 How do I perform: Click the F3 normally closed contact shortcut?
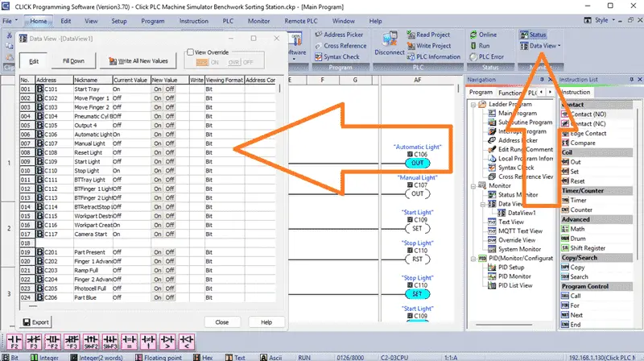(33, 342)
